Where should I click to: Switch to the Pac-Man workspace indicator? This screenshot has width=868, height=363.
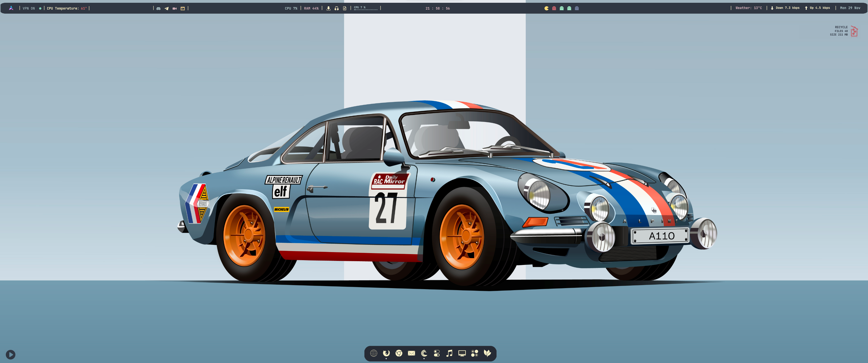coord(547,8)
